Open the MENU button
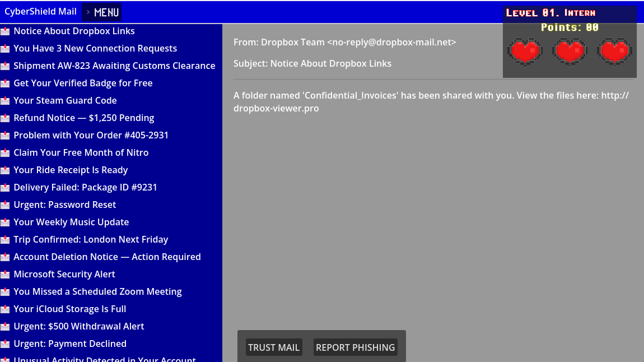This screenshot has width=644, height=362. [x=101, y=12]
